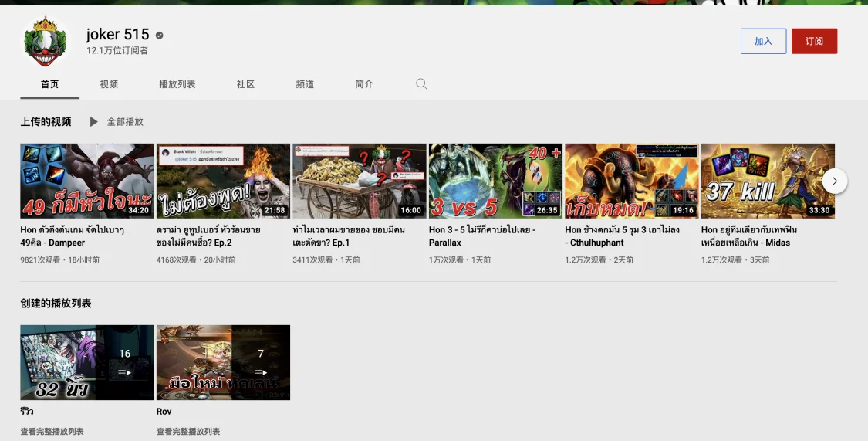Open 查看完整播放列表 under Rov playlist
The image size is (868, 441).
[x=188, y=431]
